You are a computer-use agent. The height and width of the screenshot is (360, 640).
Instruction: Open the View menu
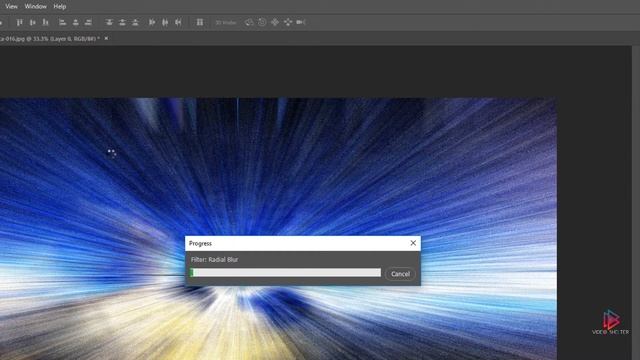pos(11,7)
